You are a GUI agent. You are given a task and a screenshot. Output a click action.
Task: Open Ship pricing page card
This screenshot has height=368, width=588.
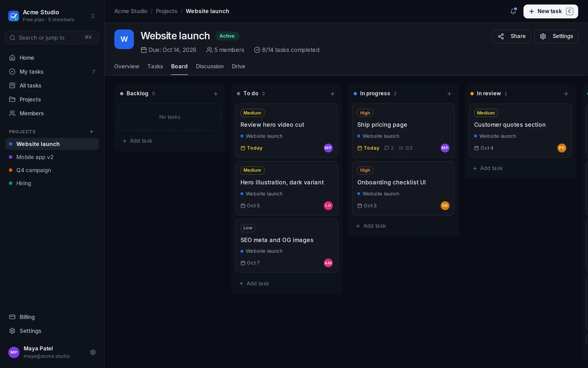point(403,131)
